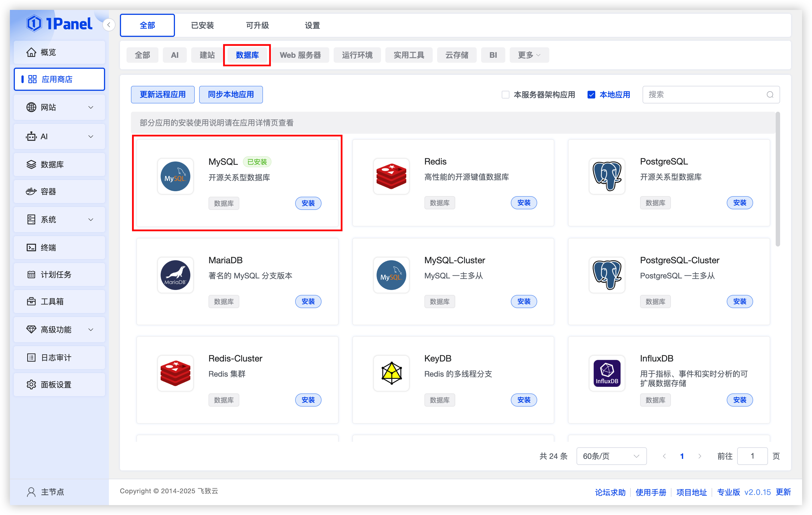The width and height of the screenshot is (812, 515).
Task: Open Terminal in the sidebar
Action: [48, 248]
